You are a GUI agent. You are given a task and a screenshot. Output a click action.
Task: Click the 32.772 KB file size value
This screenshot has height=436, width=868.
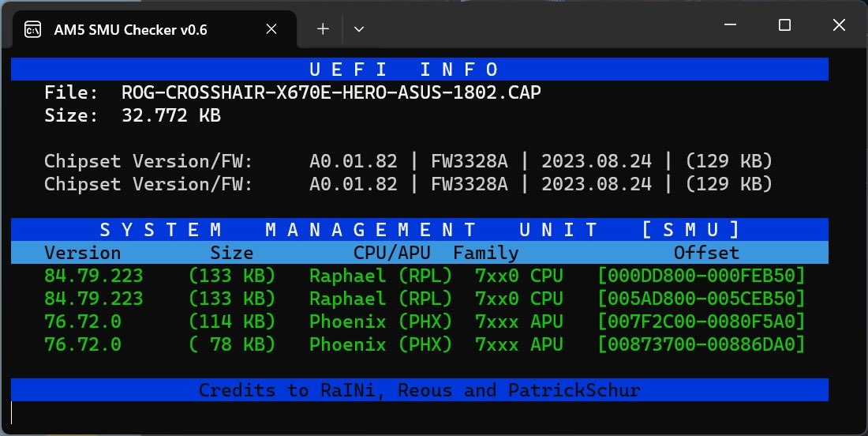click(x=170, y=115)
